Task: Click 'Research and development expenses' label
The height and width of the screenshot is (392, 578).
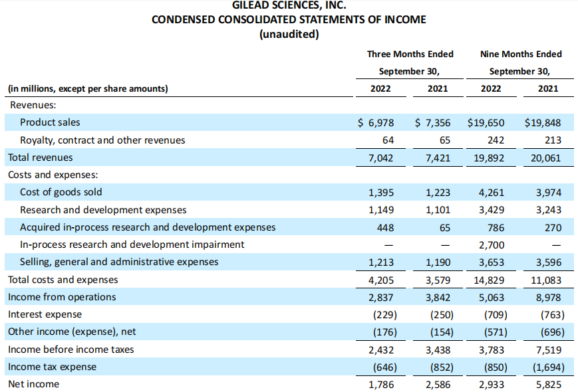Action: (103, 210)
